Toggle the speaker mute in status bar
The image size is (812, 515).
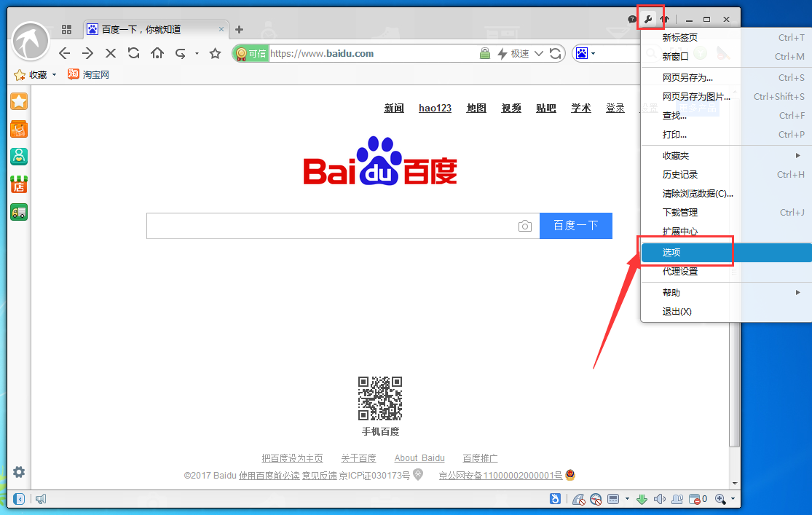[x=660, y=499]
